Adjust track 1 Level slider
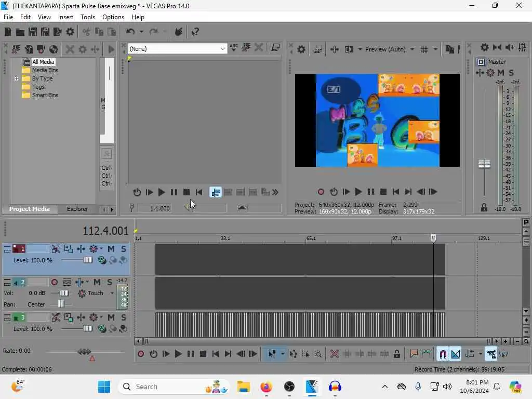This screenshot has height=399, width=532. [87, 260]
